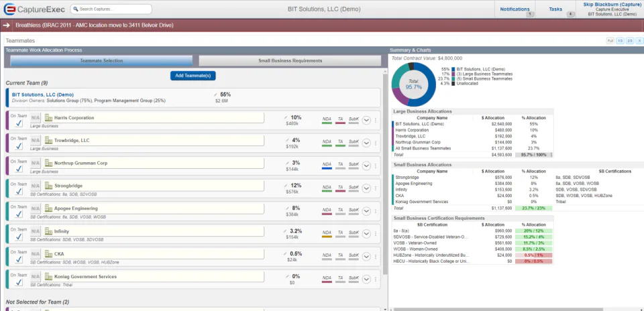Expand Trowbridge, LLC details chevron
This screenshot has width=644, height=311.
(366, 143)
